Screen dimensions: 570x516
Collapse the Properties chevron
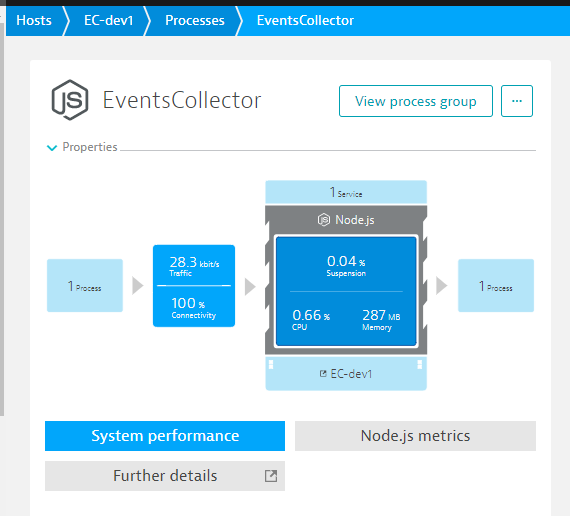point(52,148)
